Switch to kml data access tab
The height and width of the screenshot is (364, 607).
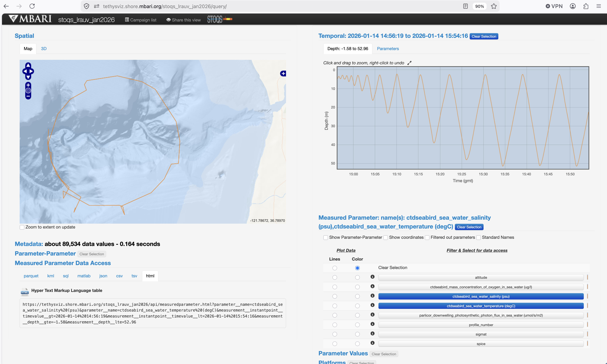[50, 276]
